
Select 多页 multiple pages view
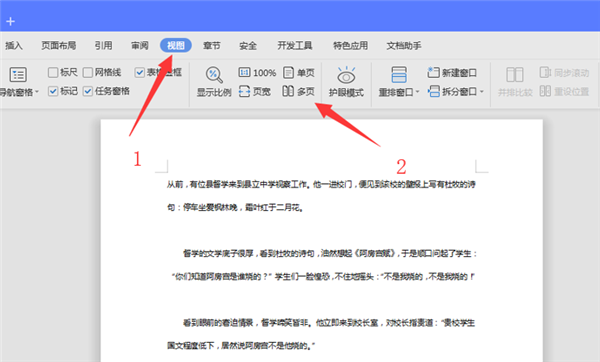coord(299,91)
